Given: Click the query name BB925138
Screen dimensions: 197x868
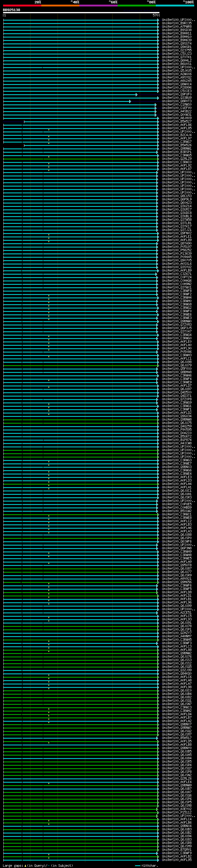Looking at the screenshot, I should point(11,10).
